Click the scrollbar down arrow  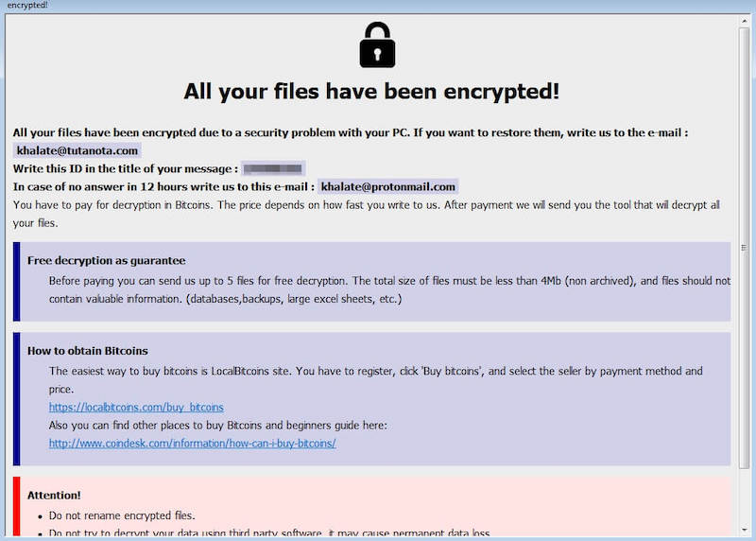745,533
